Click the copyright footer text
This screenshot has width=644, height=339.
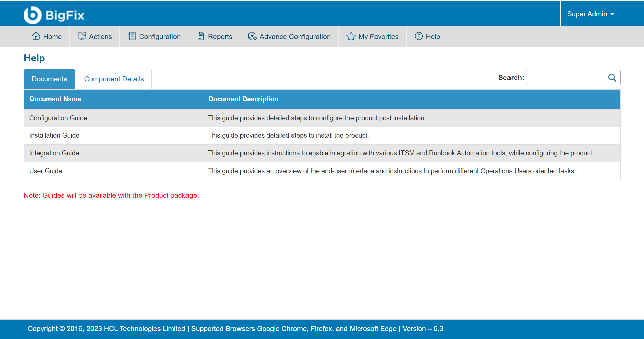coord(235,329)
